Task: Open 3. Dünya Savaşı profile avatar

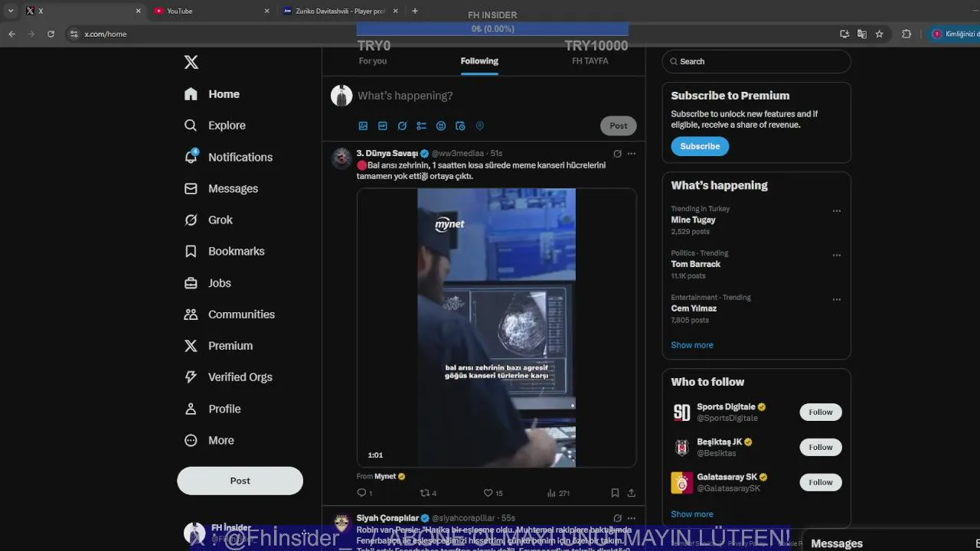Action: (x=341, y=158)
